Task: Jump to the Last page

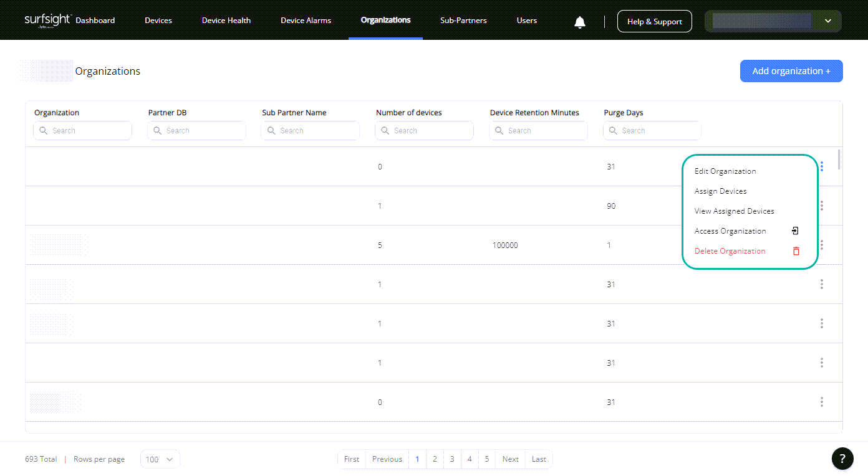Action: [539, 459]
